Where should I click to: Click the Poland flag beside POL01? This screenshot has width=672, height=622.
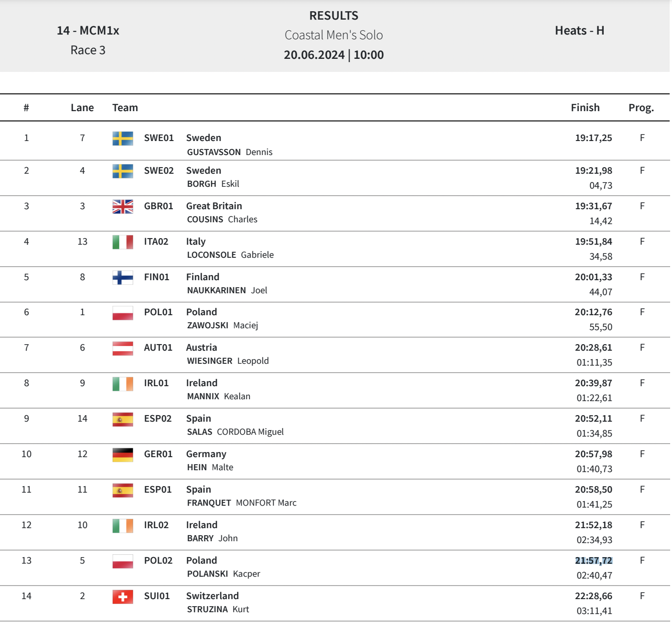pyautogui.click(x=122, y=313)
